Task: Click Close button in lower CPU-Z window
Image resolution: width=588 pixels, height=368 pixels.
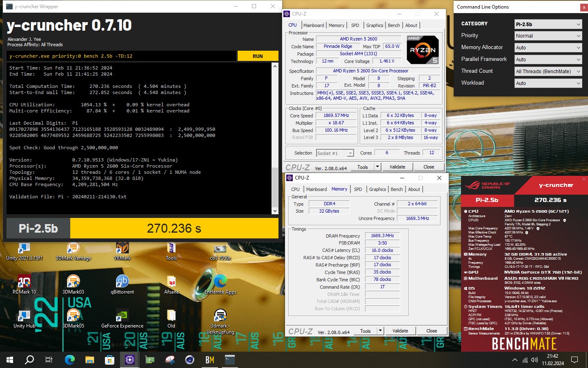Action: pos(432,331)
